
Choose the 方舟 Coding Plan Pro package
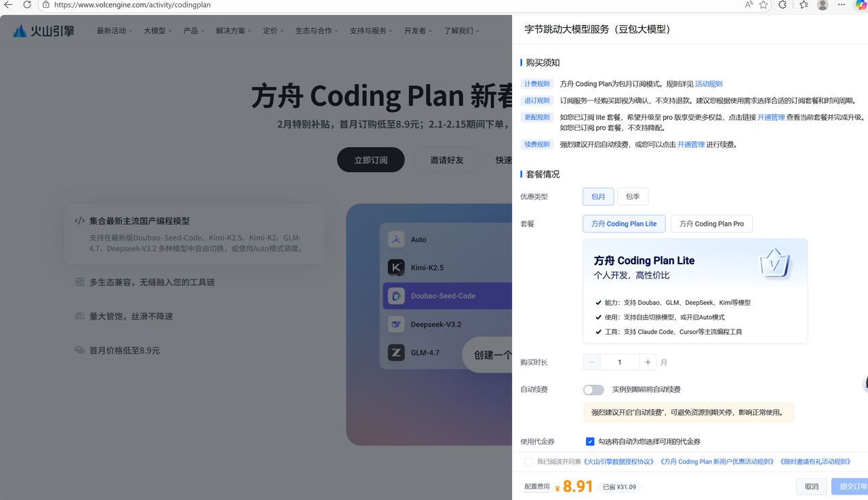pos(711,224)
